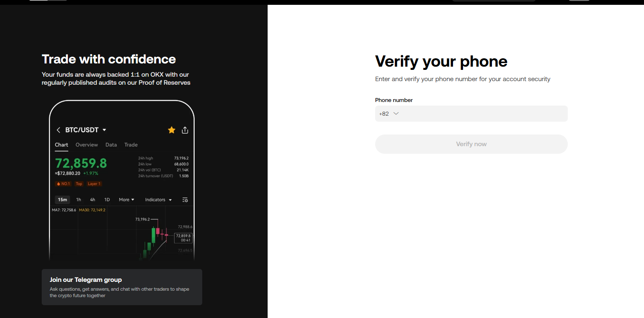644x318 pixels.
Task: Click the 72,859.8 price text
Action: [x=81, y=163]
